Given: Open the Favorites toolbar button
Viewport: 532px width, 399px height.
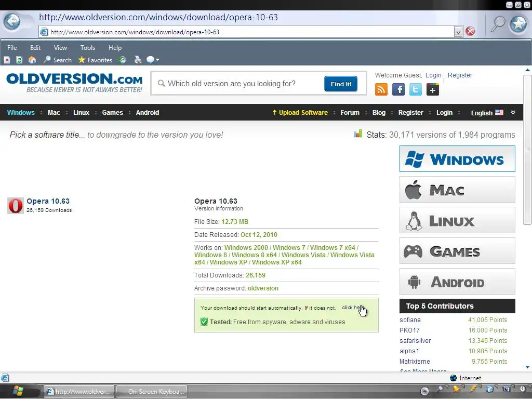Looking at the screenshot, I should pyautogui.click(x=95, y=60).
